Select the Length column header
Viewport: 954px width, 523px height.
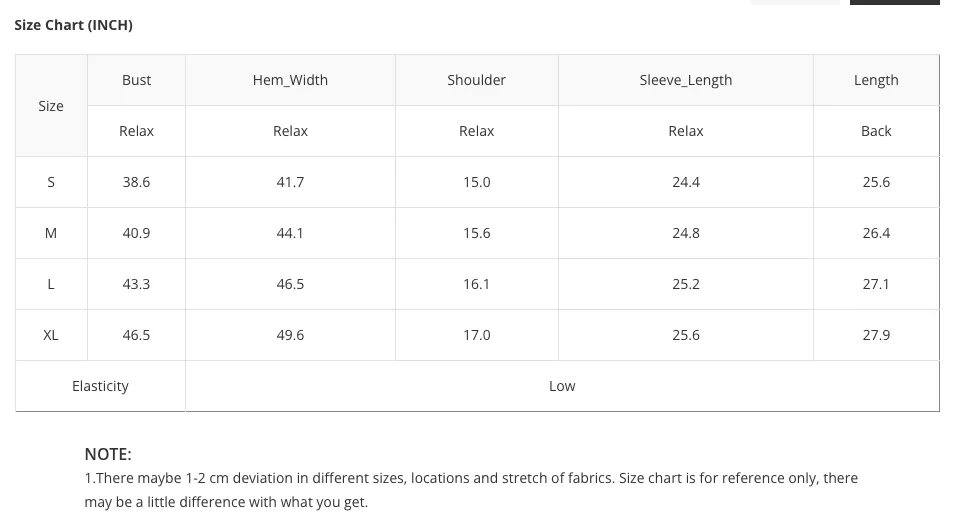tap(876, 80)
